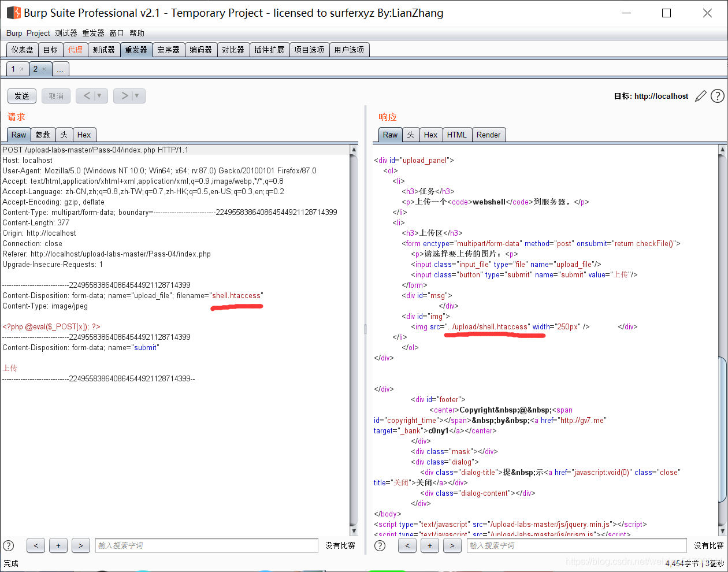The width and height of the screenshot is (728, 572).
Task: Focus the request search input field
Action: tap(206, 545)
